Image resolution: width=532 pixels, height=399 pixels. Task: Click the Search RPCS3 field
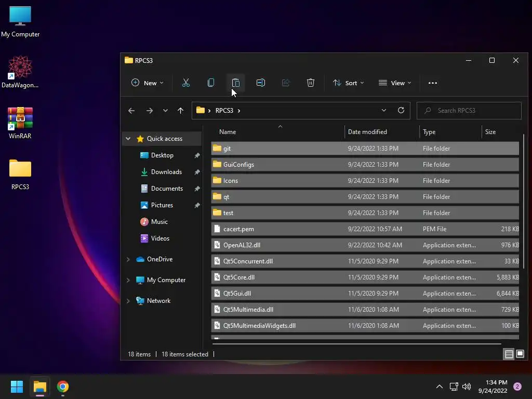(x=469, y=111)
